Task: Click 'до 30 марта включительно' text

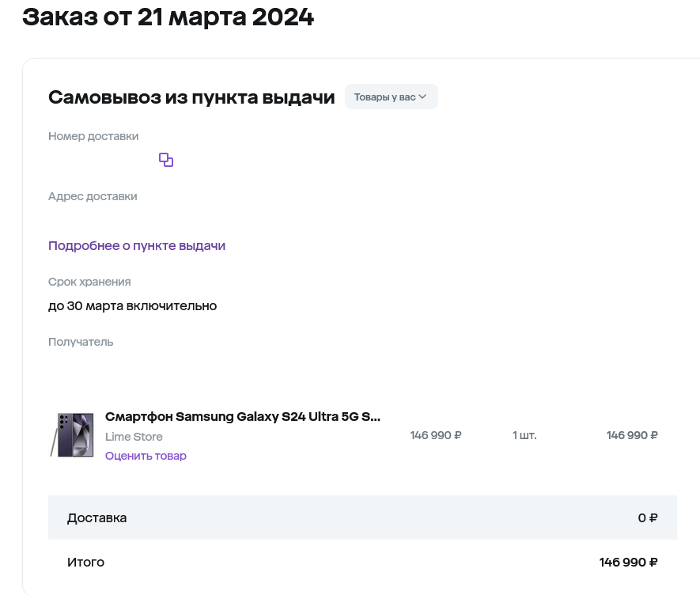Action: (x=133, y=306)
